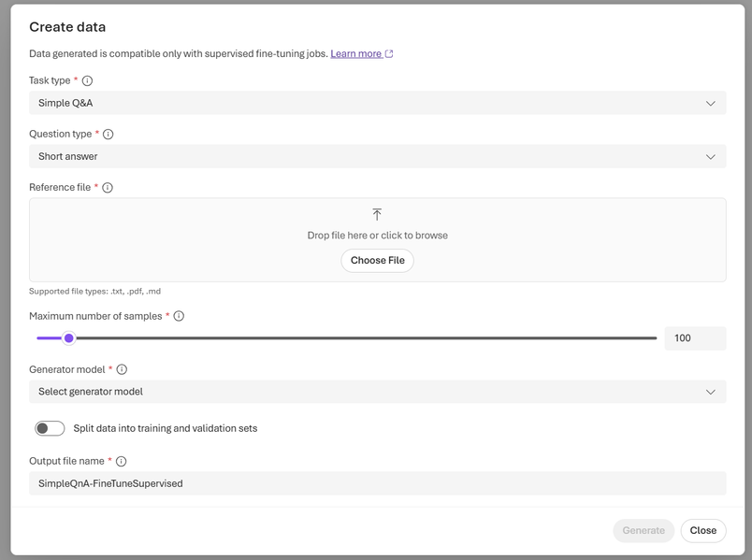This screenshot has height=560, width=752.
Task: Click the upload arrow icon in the drop zone
Action: (x=377, y=215)
